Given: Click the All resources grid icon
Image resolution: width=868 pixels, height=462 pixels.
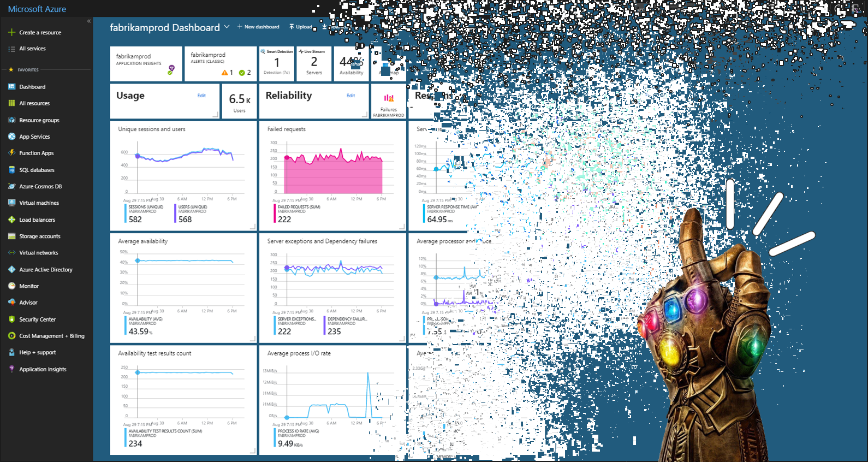Looking at the screenshot, I should (x=11, y=103).
